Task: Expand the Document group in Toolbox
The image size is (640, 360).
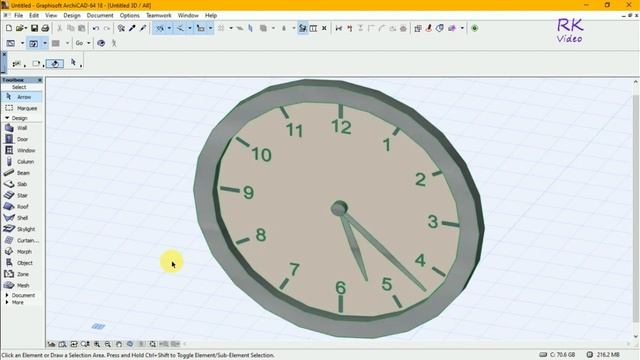Action: coord(7,295)
